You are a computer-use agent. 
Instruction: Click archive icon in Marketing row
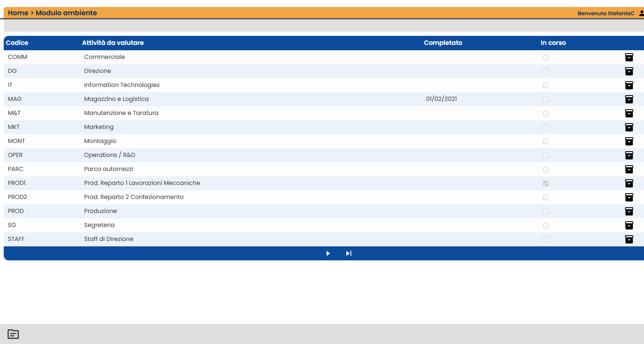[629, 127]
